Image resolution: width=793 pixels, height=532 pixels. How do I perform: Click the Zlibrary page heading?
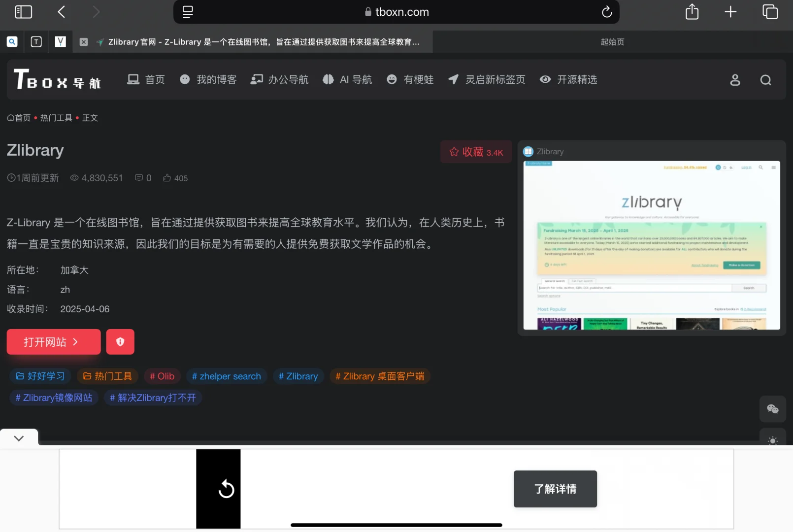click(35, 150)
